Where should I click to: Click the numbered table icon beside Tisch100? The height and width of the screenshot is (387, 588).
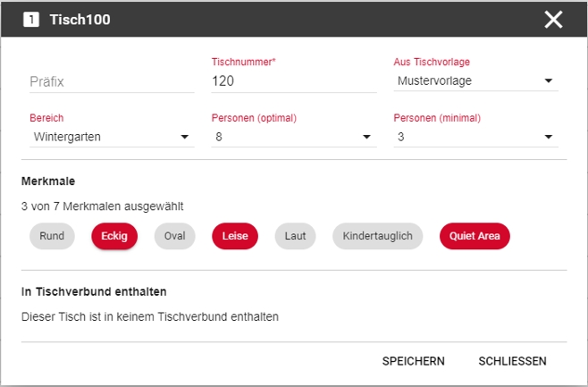(31, 20)
